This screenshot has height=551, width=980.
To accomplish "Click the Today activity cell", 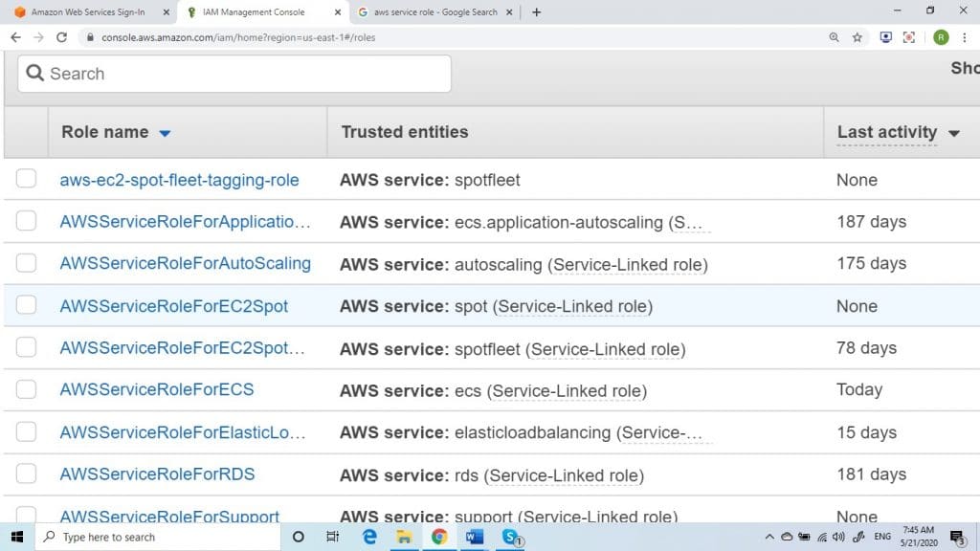I will (859, 390).
